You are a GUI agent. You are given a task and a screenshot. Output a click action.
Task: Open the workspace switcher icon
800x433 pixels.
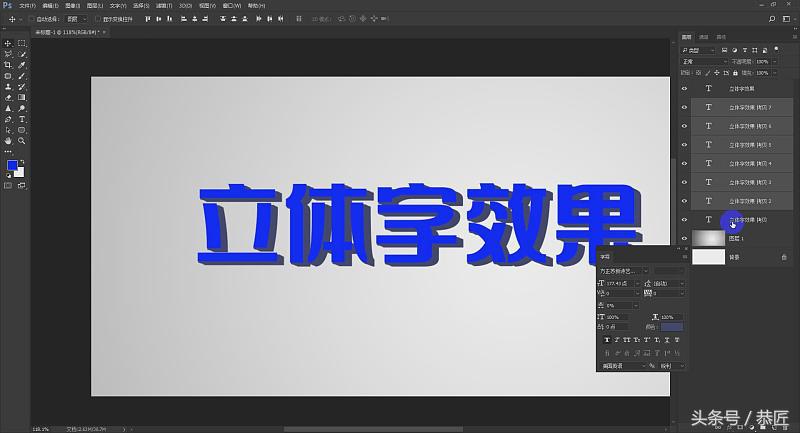point(786,19)
